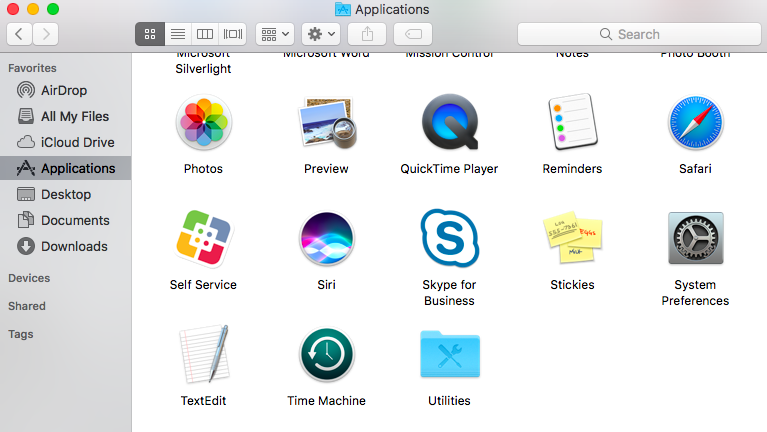Image resolution: width=767 pixels, height=432 pixels.
Task: Launch the Time Machine app
Action: click(326, 355)
